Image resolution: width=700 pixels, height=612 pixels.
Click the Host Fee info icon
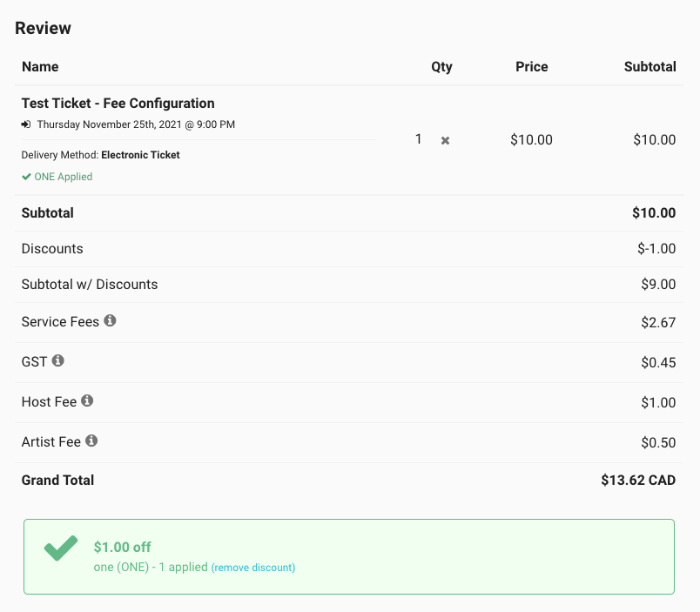[87, 400]
